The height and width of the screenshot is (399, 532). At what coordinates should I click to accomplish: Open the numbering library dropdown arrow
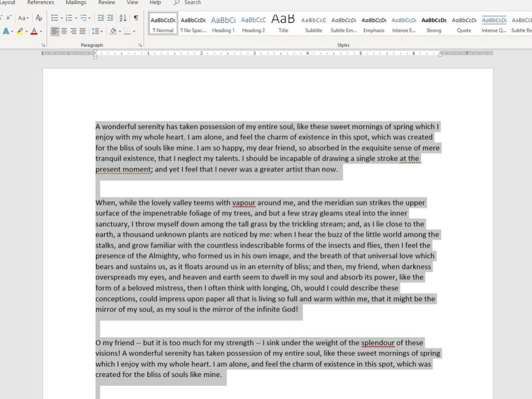click(76, 18)
